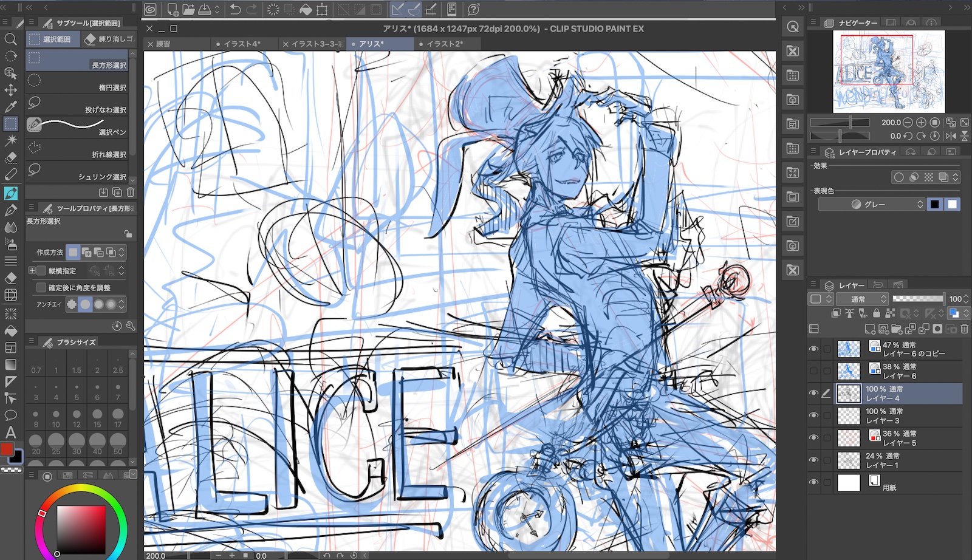Click the Open file folder icon
The height and width of the screenshot is (560, 972).
tap(188, 9)
